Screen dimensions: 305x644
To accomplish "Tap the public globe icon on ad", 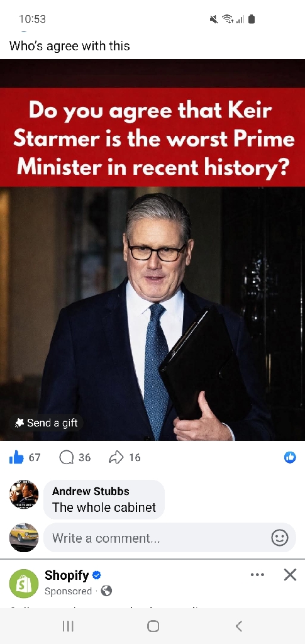I will pyautogui.click(x=106, y=591).
